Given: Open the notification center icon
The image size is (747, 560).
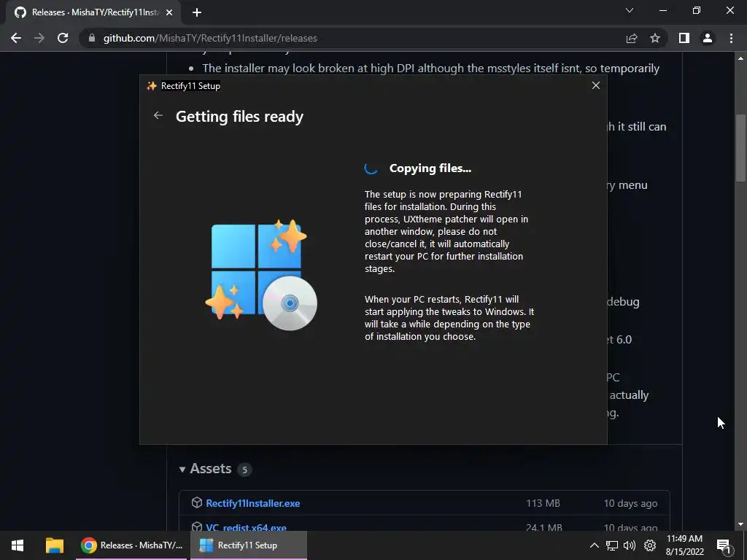Looking at the screenshot, I should (724, 545).
